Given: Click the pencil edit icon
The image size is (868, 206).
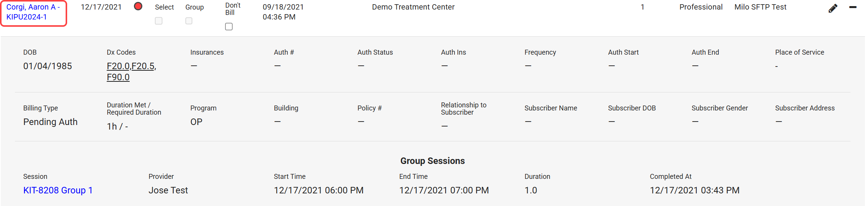Looking at the screenshot, I should click(833, 8).
